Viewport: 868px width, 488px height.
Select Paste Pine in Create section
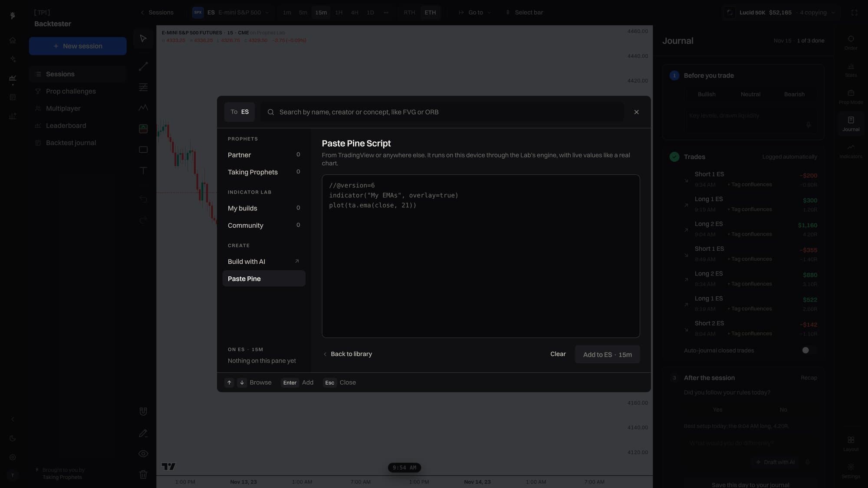click(264, 278)
